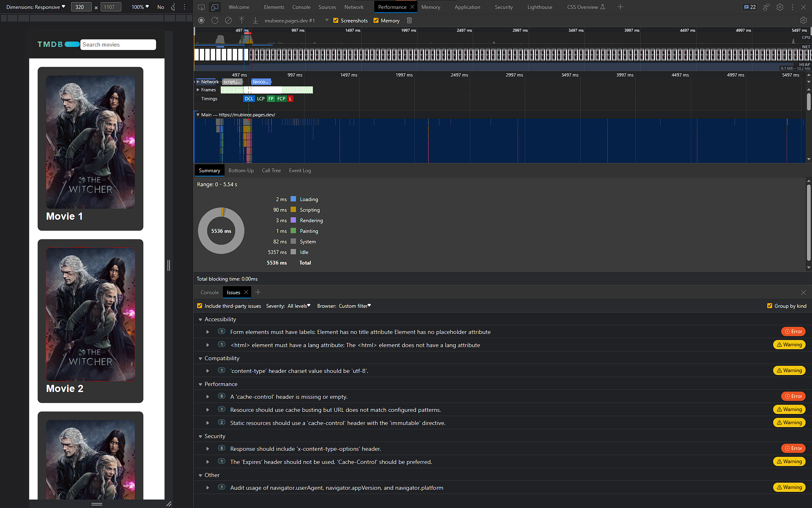Delete the recording with the trash icon
Viewport: 812px width, 508px height.
click(x=409, y=20)
